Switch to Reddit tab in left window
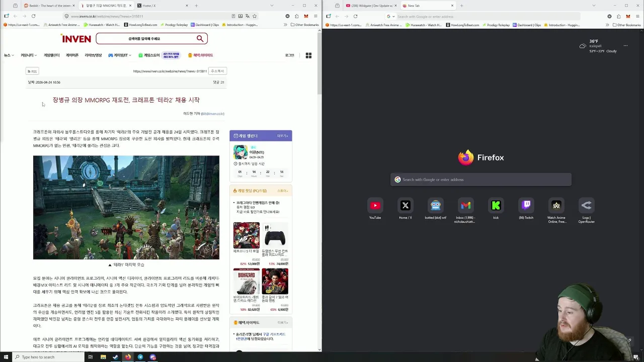This screenshot has height=362, width=644. [49, 6]
